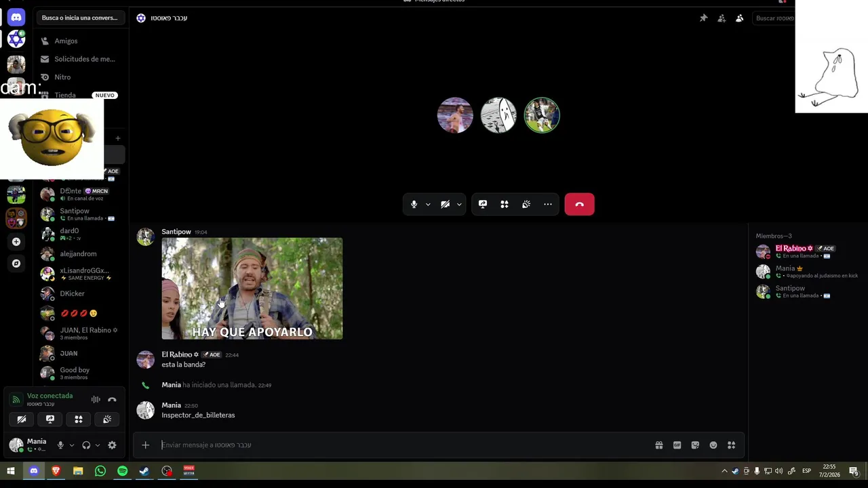Open more options three dots in call
The image size is (868, 488).
pos(548,204)
